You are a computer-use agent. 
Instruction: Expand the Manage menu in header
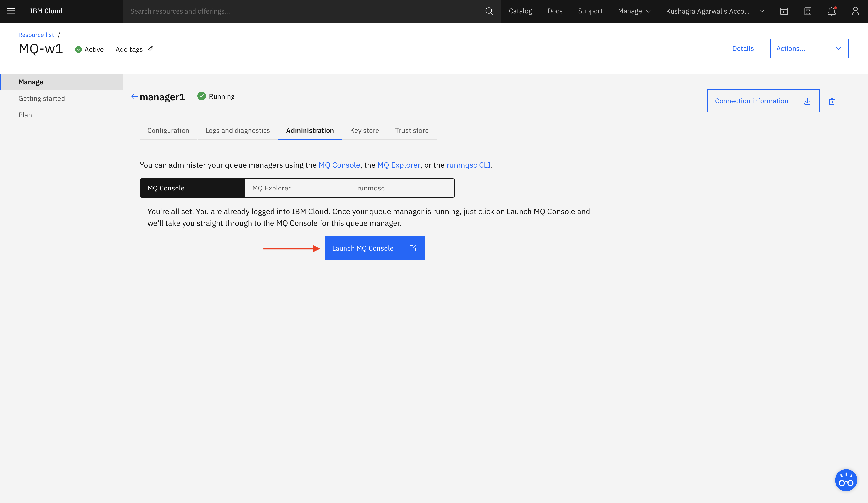pyautogui.click(x=634, y=11)
